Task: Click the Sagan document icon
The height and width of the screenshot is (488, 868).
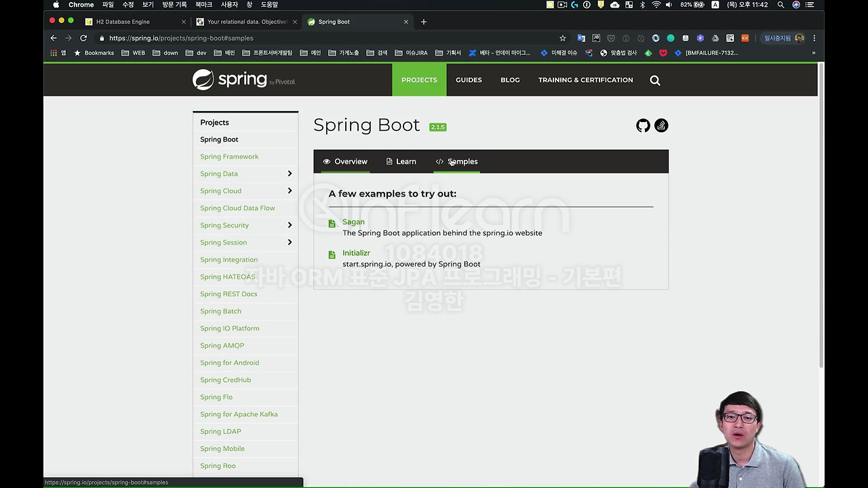Action: 332,224
